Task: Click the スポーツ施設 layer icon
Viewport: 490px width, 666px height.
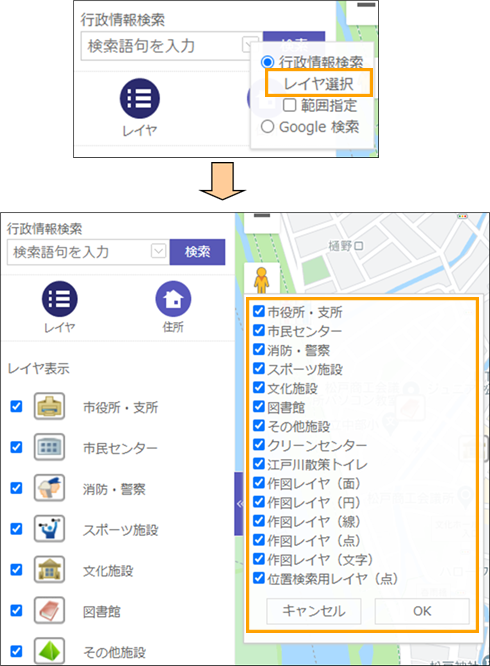Action: (49, 528)
